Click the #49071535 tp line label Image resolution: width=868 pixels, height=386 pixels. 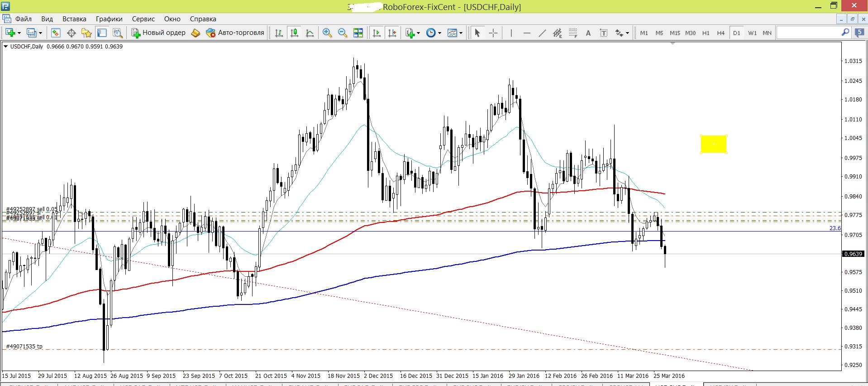tap(24, 347)
